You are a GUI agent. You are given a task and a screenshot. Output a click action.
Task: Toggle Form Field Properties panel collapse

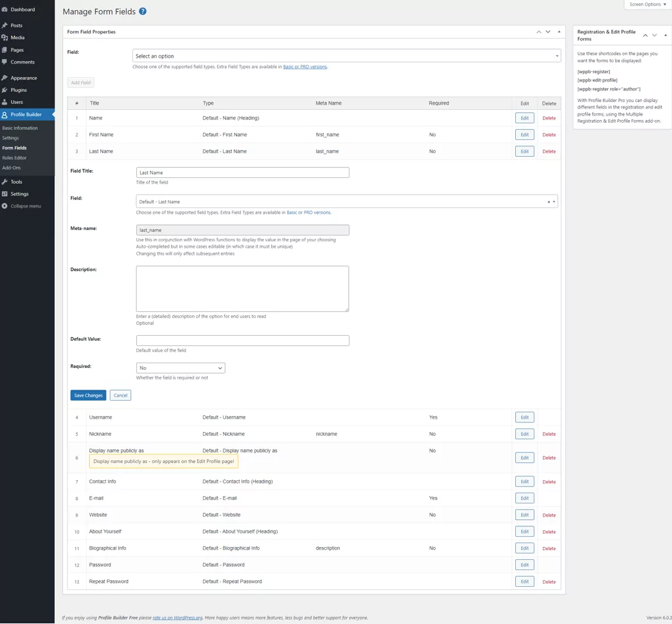click(x=559, y=31)
